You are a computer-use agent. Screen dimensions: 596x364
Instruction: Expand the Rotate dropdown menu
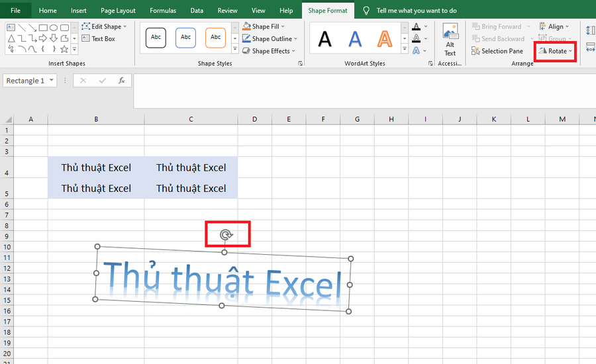555,51
